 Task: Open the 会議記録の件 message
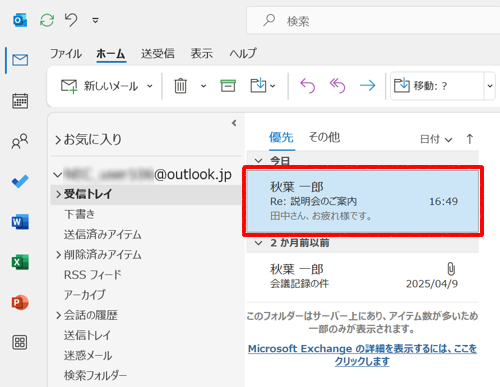pyautogui.click(x=363, y=277)
